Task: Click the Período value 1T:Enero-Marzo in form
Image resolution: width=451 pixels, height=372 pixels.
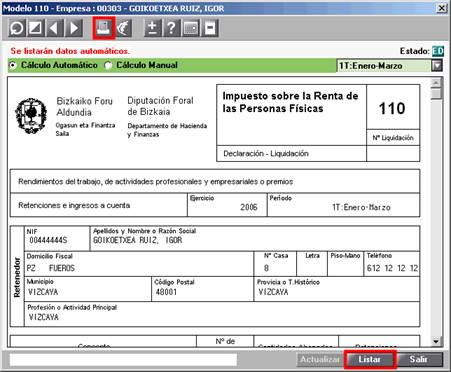Action: [361, 207]
